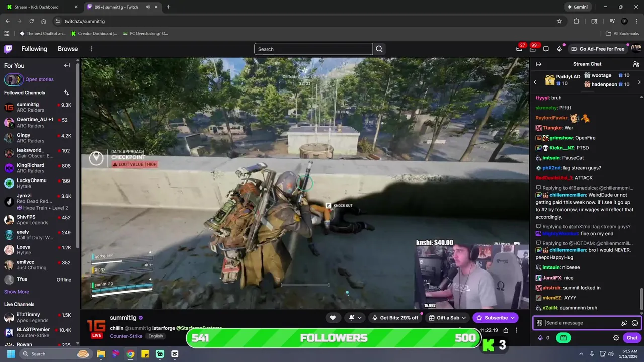The width and height of the screenshot is (644, 362).
Task: Reload the Twitch page
Action: coord(32,21)
